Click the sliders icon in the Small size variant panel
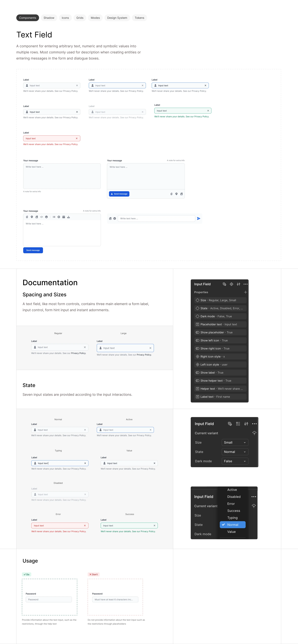This screenshot has height=644, width=298. [x=246, y=424]
